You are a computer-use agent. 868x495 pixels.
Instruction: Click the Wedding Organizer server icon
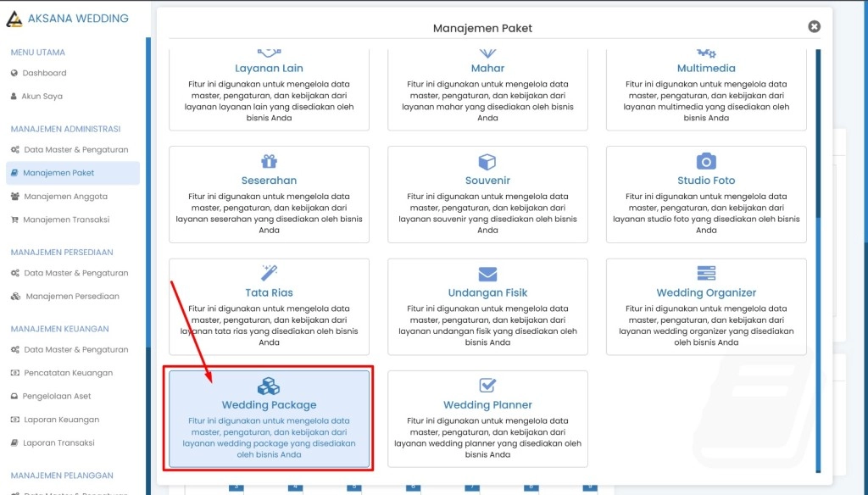point(706,274)
